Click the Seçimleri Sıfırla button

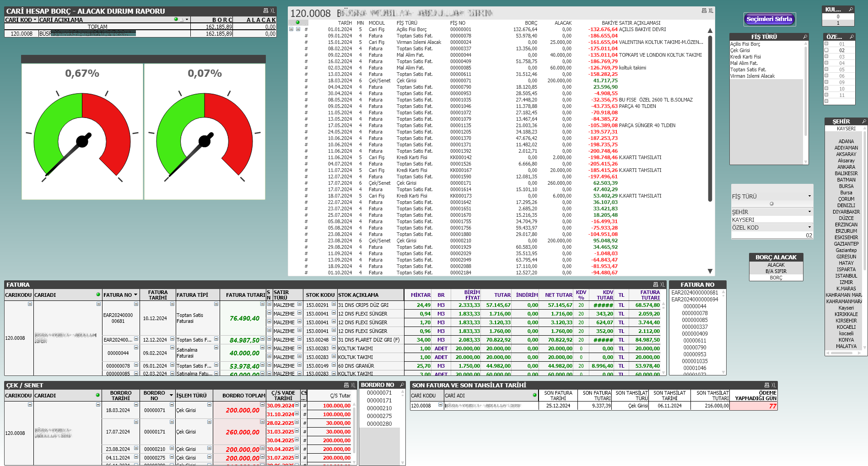coord(769,19)
